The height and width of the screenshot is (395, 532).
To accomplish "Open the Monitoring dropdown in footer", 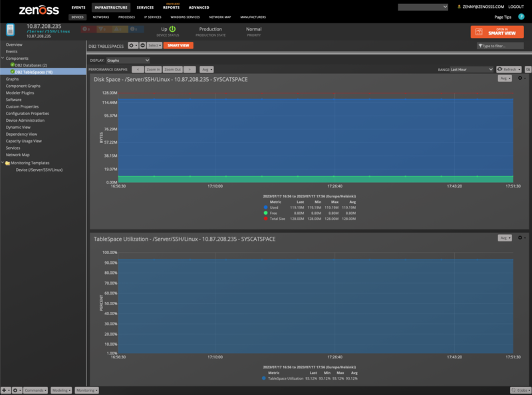I will click(86, 390).
